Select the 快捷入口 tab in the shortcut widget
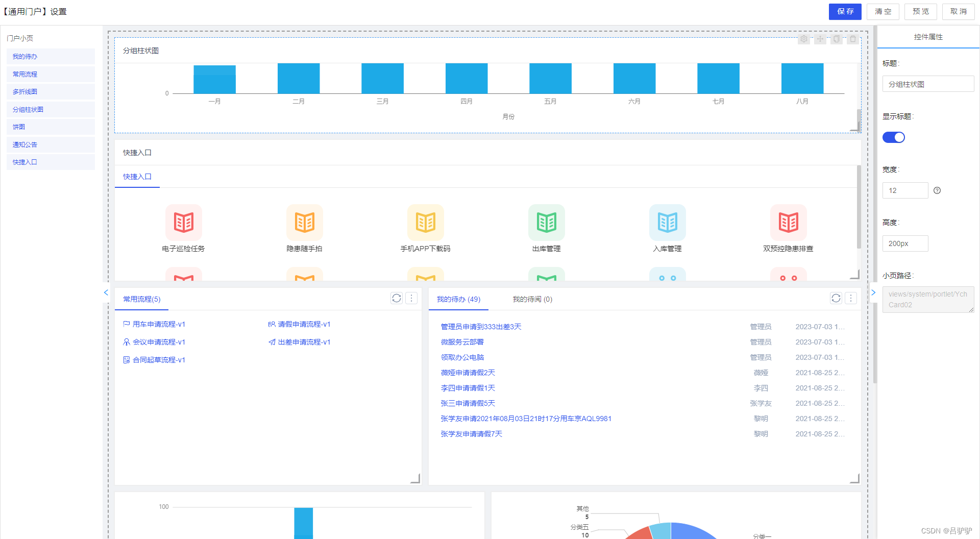The height and width of the screenshot is (539, 980). [x=137, y=177]
